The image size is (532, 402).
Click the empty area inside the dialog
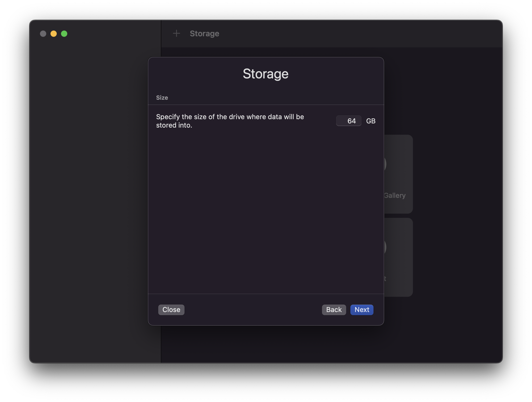(265, 210)
